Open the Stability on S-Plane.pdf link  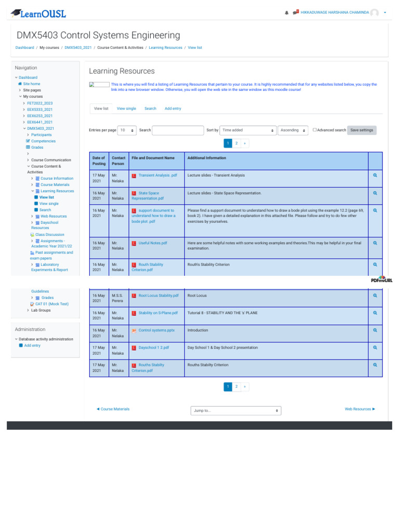point(158,313)
